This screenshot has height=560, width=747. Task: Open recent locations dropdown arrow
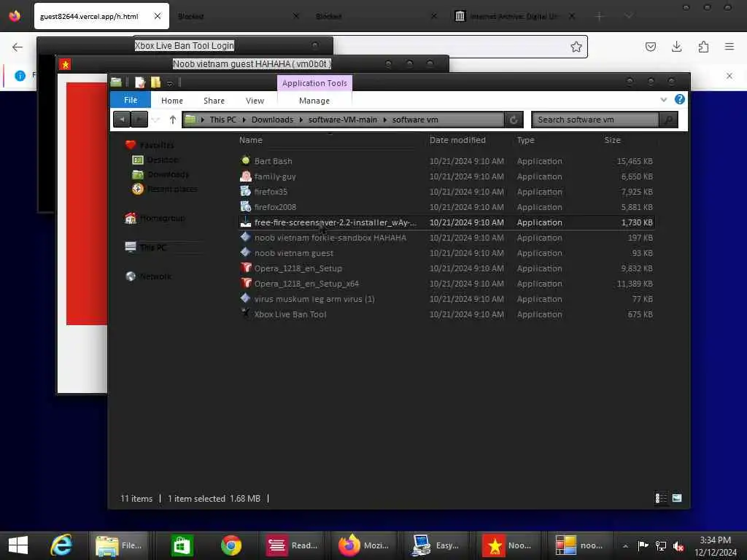[156, 120]
